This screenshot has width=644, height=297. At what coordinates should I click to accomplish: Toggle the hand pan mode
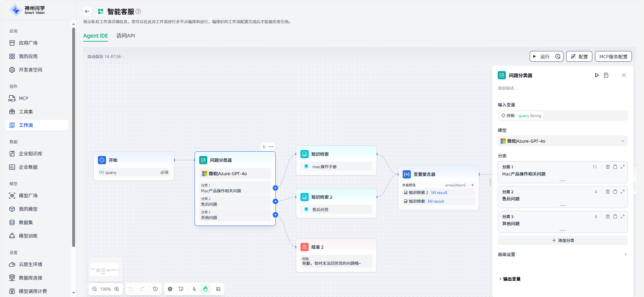click(x=205, y=289)
